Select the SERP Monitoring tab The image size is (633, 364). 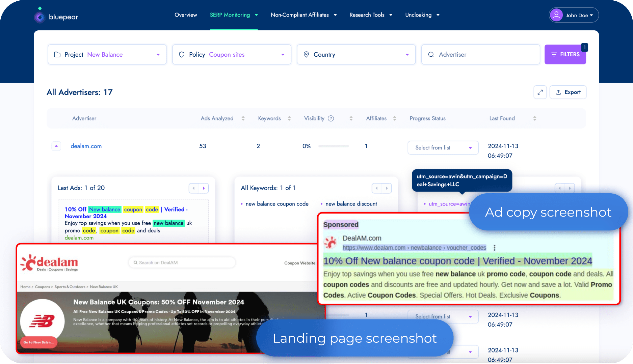[230, 15]
